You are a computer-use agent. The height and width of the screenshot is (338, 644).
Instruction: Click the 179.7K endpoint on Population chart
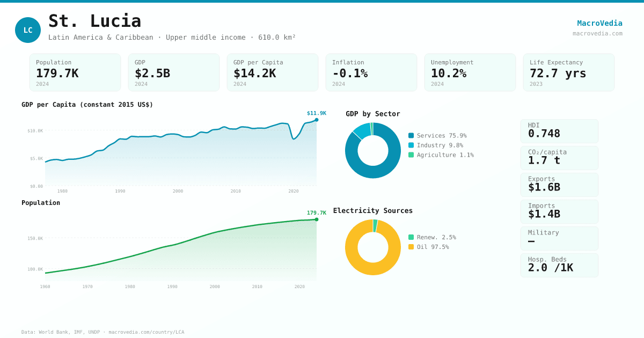pos(317,219)
